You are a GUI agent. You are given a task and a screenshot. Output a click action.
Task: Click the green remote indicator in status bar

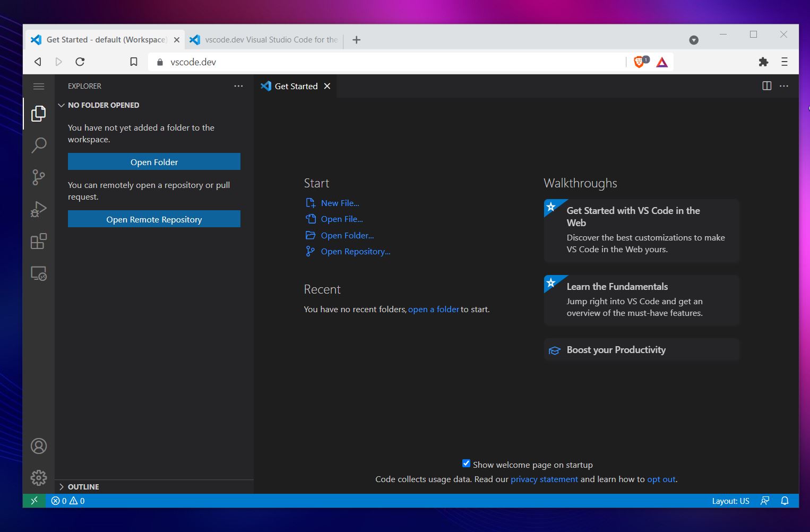pyautogui.click(x=34, y=501)
